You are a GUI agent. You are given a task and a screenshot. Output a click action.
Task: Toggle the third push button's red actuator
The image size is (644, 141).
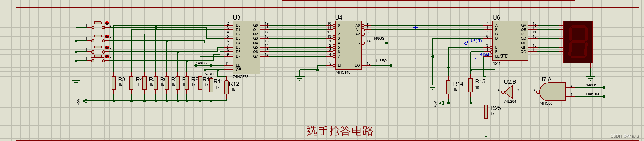(x=107, y=48)
